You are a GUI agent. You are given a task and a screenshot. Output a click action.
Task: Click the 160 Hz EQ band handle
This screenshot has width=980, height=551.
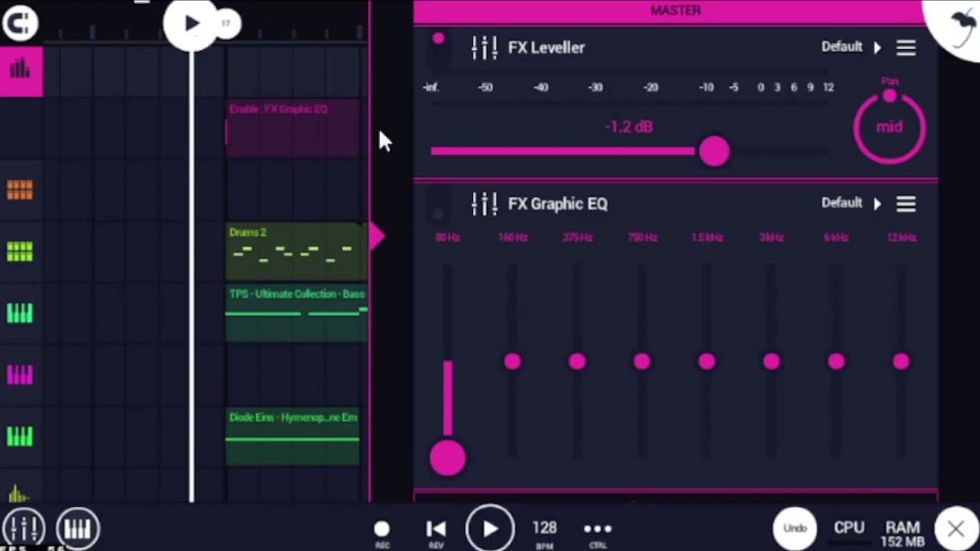click(x=512, y=361)
